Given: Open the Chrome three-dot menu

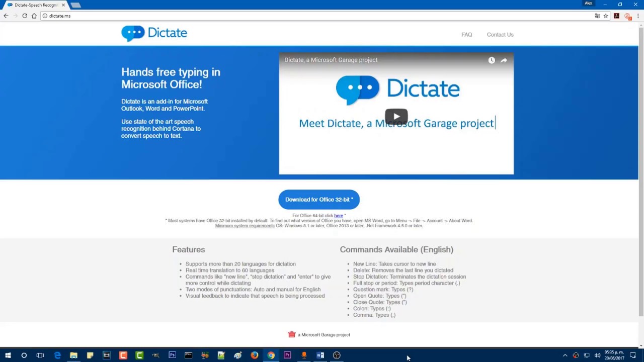Looking at the screenshot, I should [638, 16].
